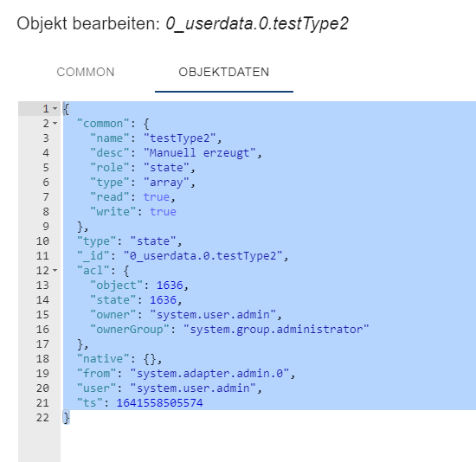The width and height of the screenshot is (476, 462).
Task: Click the timestamp 1641558505574
Action: click(x=160, y=402)
